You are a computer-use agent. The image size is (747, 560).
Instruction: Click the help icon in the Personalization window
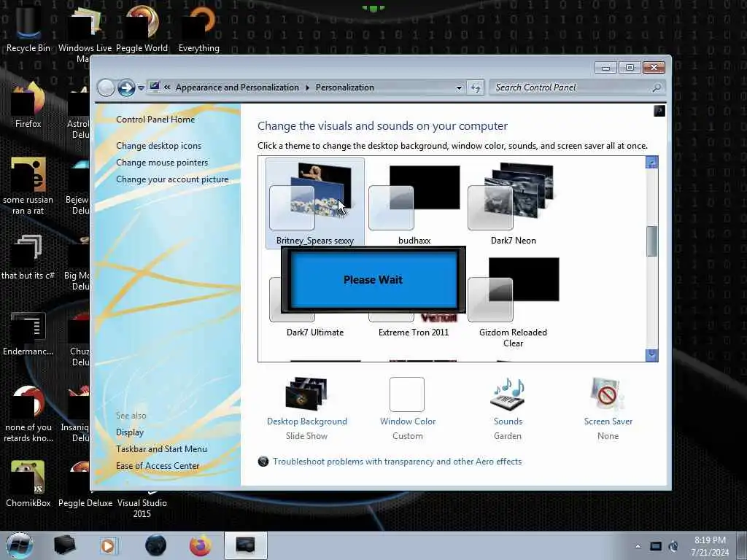click(659, 111)
